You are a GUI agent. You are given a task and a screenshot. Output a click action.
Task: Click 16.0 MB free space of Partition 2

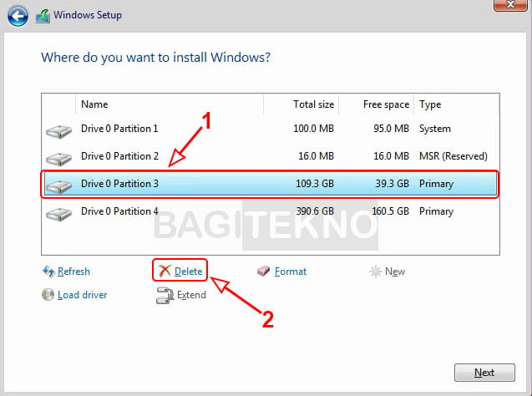point(391,156)
